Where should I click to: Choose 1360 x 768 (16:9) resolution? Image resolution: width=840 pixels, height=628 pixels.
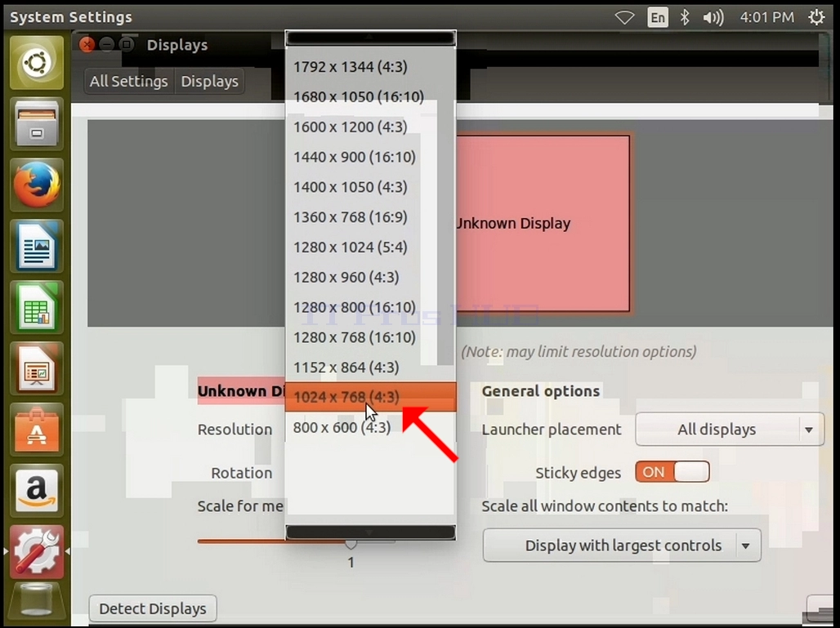coord(370,217)
